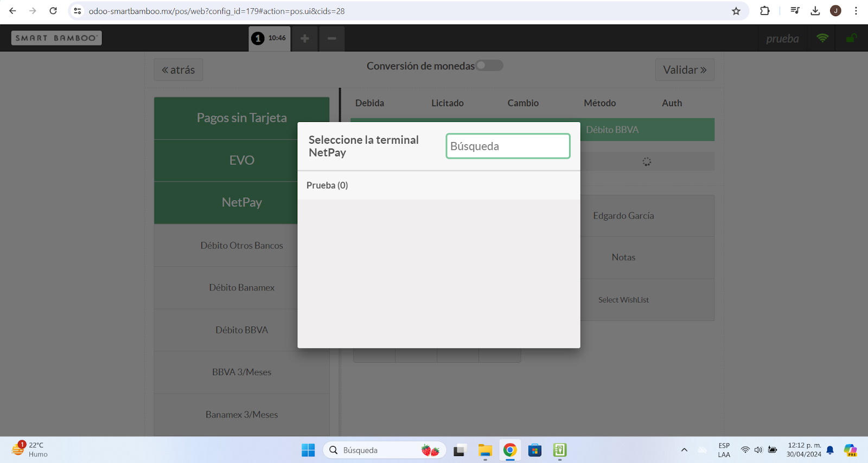The width and height of the screenshot is (868, 463).
Task: Click the browser back arrow
Action: (x=12, y=11)
